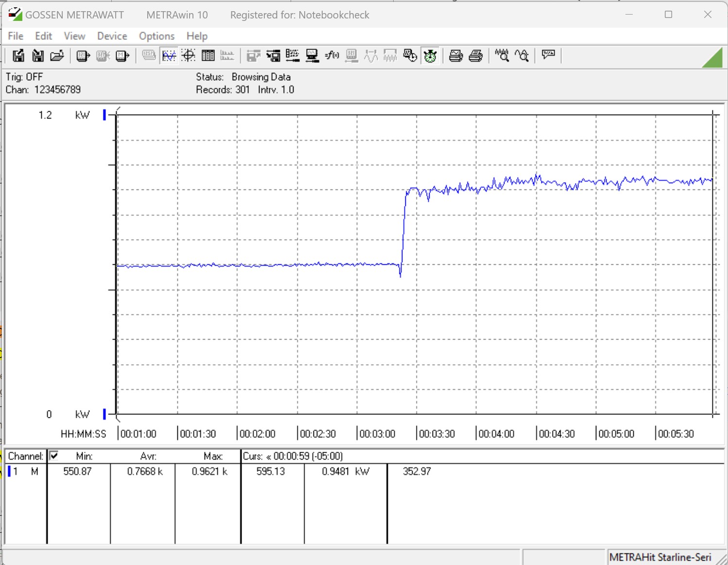Click the Avr value 0.7668 k cell
Viewport: 728px width, 565px height.
coord(145,471)
